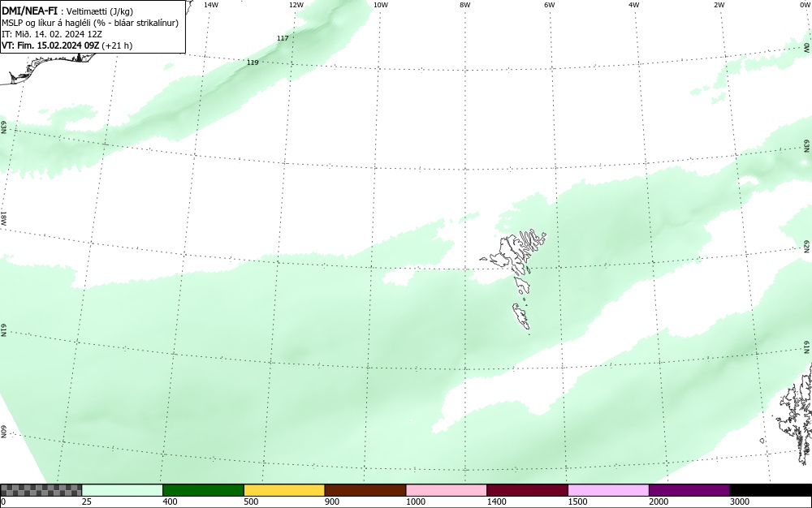812x508 pixels.
Task: Click the legend value 400
Action: click(170, 502)
